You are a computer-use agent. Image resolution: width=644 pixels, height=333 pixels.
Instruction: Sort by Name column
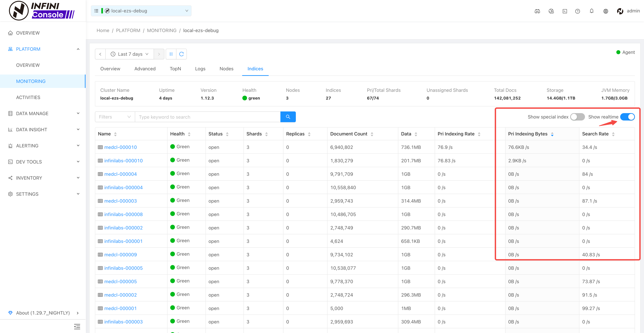pos(115,134)
